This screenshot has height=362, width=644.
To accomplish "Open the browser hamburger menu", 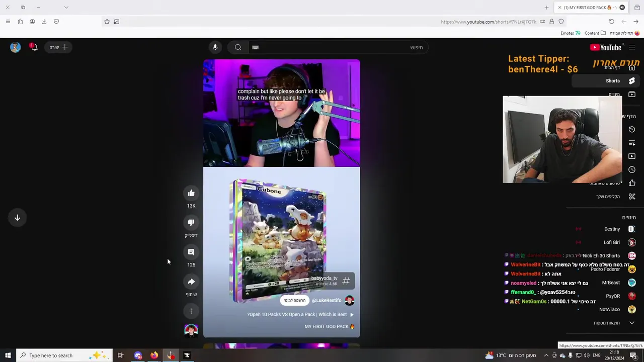I will (8, 22).
